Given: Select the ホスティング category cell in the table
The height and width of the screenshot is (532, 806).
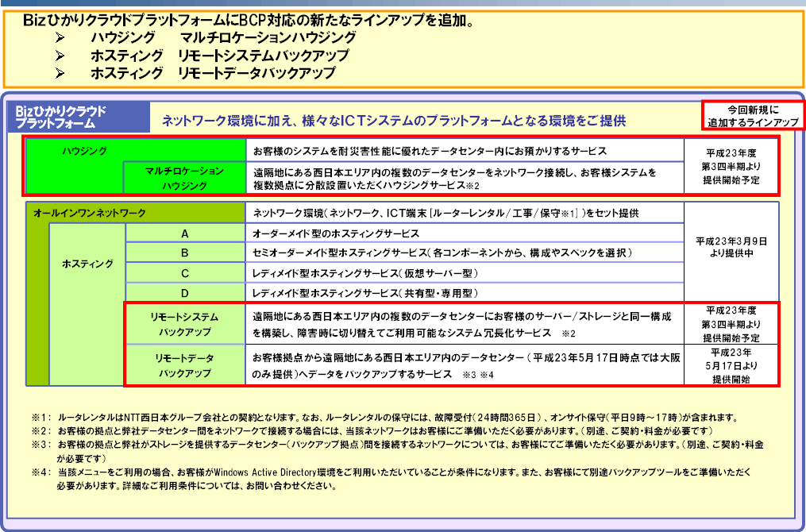Looking at the screenshot, I should click(87, 264).
